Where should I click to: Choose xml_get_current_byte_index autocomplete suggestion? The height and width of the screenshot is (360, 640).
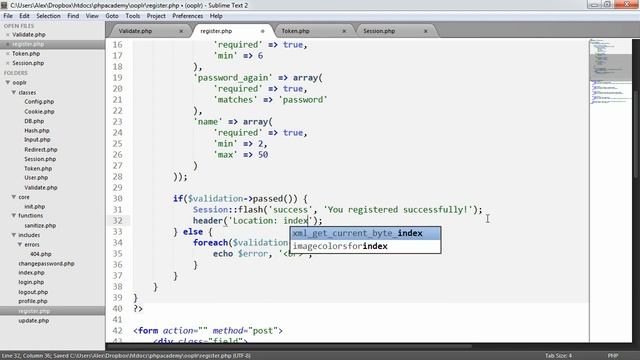point(365,233)
